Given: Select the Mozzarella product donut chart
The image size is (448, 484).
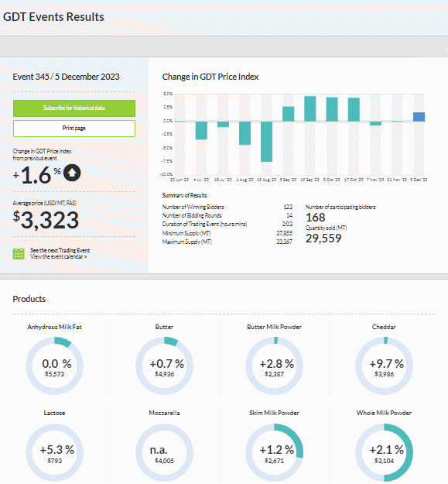Looking at the screenshot, I should pos(164,452).
